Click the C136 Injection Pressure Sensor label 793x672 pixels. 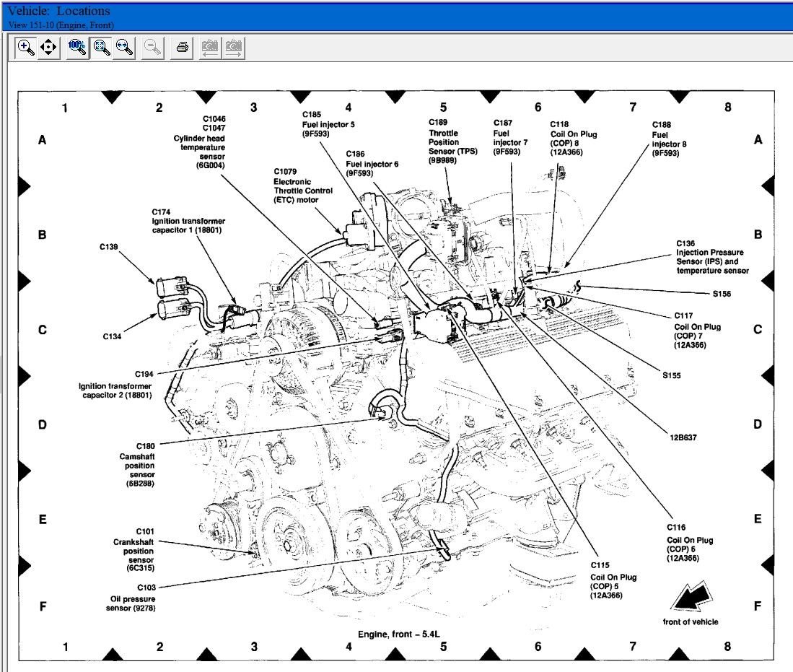point(712,257)
